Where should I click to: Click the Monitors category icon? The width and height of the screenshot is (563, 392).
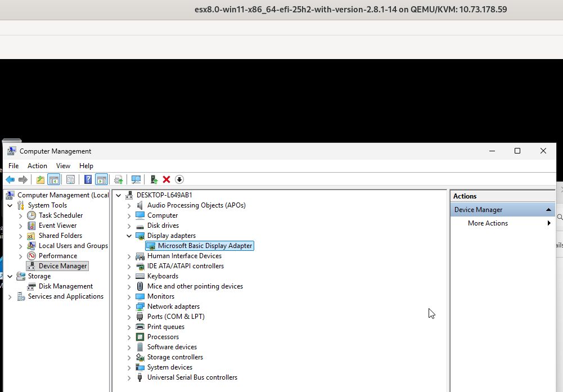pyautogui.click(x=140, y=296)
